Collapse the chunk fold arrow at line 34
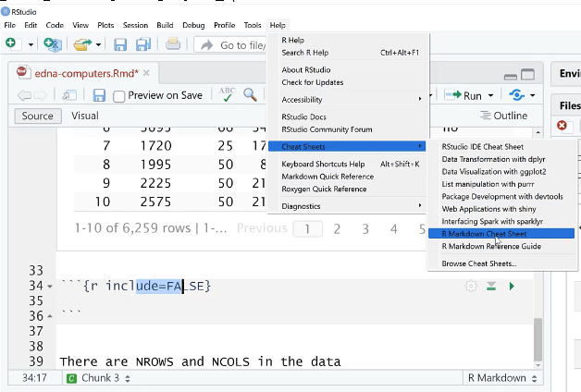Viewport: 581px width, 392px height. tap(50, 286)
